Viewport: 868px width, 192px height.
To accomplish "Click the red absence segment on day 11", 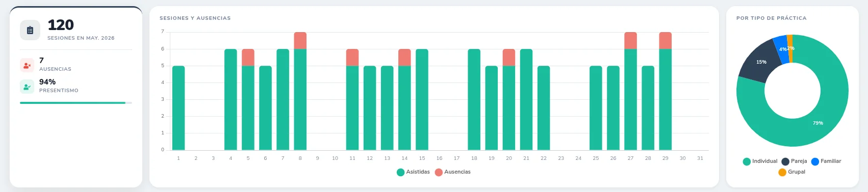I will (352, 58).
